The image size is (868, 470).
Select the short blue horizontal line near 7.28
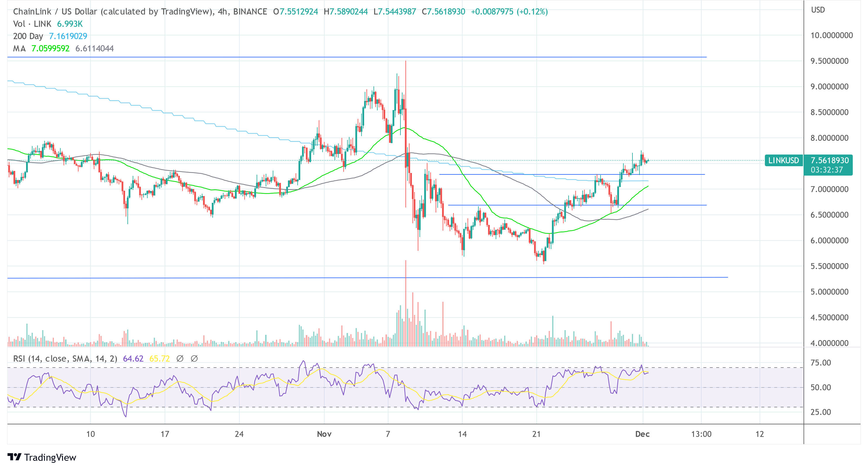(572, 174)
